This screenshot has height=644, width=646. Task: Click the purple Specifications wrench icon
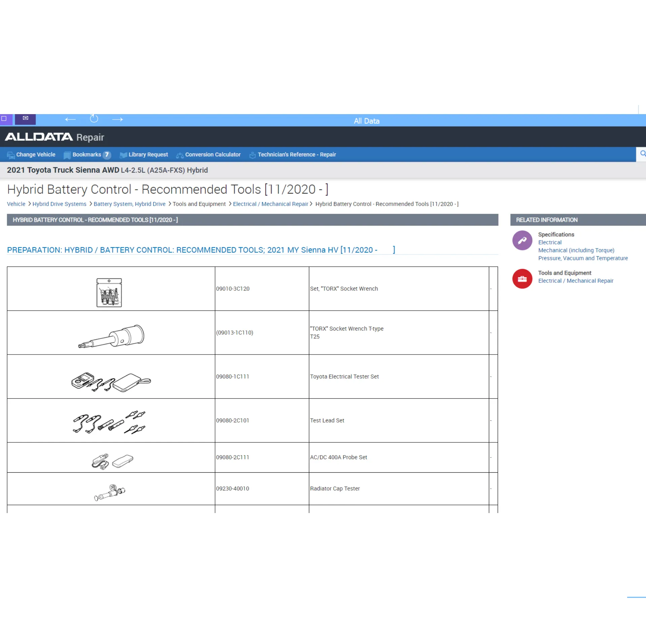click(x=522, y=240)
